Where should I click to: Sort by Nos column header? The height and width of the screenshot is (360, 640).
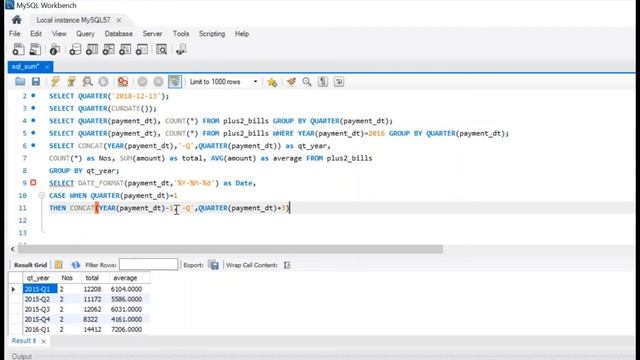[x=67, y=278]
